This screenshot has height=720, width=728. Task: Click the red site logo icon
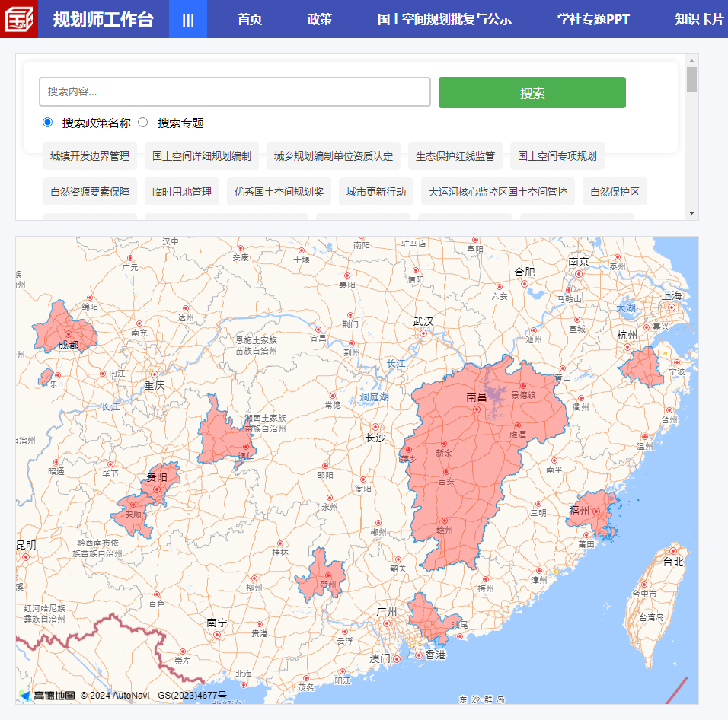[19, 19]
